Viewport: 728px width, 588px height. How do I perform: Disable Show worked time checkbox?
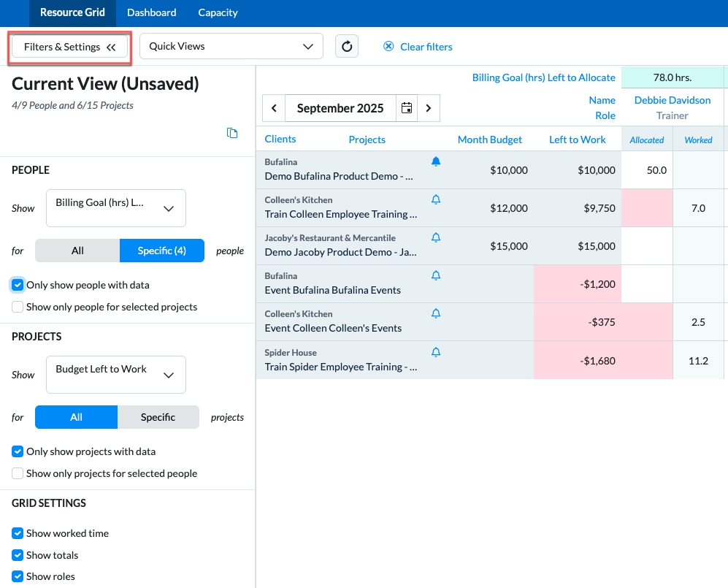[x=18, y=533]
